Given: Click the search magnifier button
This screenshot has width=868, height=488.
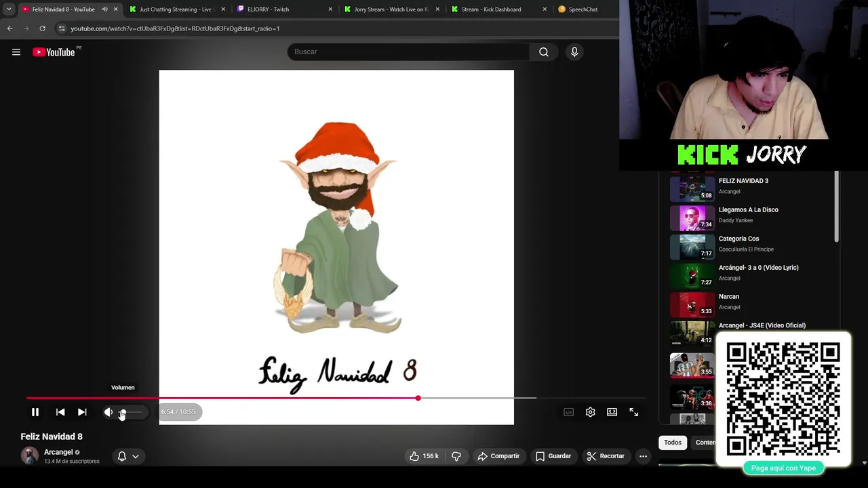Looking at the screenshot, I should tap(544, 52).
